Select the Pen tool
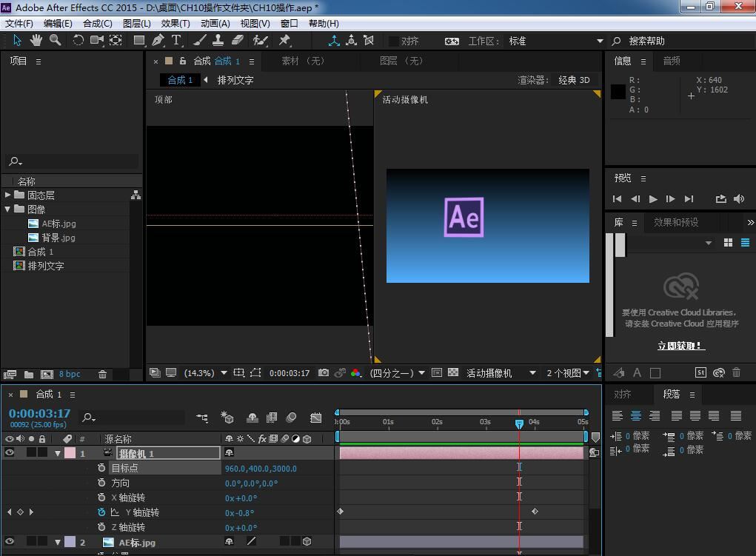756x556 pixels. (158, 41)
